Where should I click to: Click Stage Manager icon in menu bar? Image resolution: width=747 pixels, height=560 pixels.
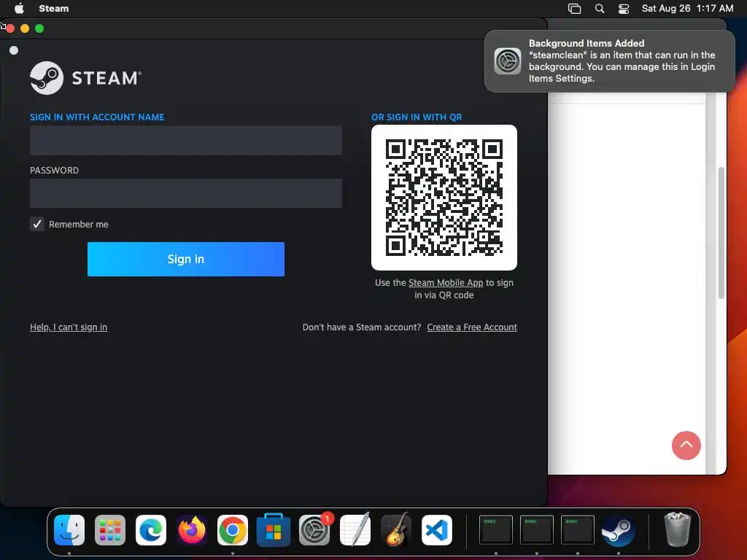[575, 9]
